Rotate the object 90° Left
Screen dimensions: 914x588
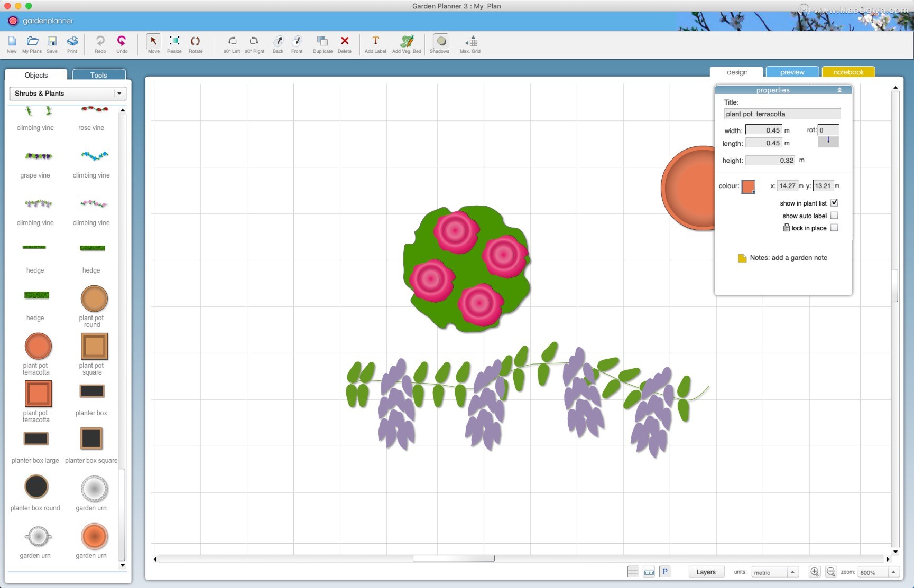[233, 44]
